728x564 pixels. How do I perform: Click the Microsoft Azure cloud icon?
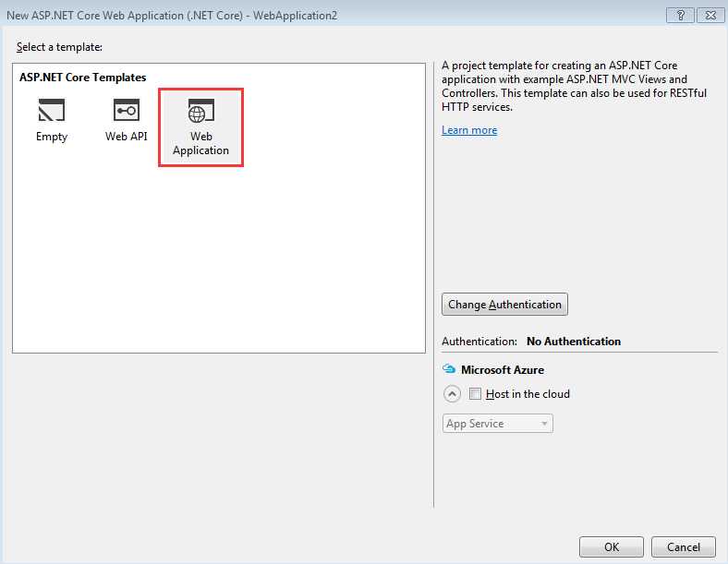pyautogui.click(x=449, y=369)
